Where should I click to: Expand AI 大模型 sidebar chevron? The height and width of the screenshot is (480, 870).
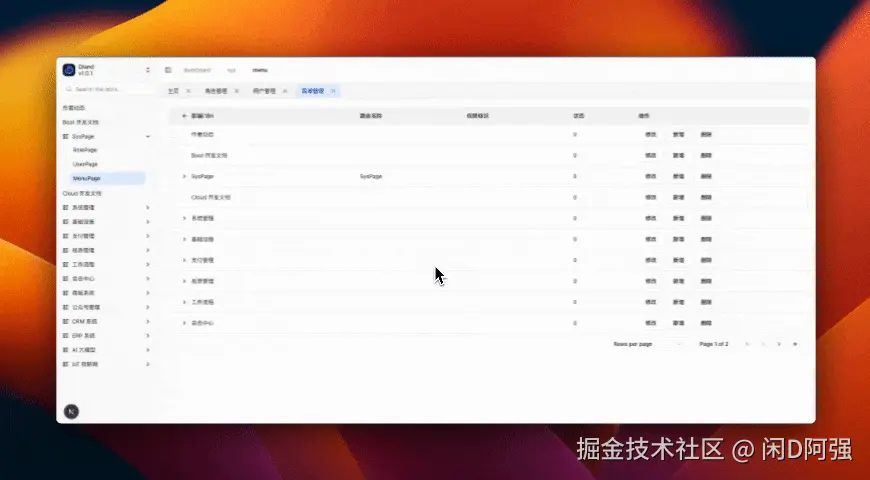pos(148,350)
